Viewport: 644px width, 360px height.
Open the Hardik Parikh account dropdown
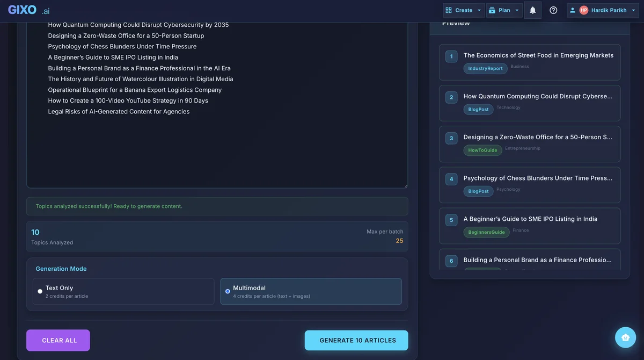coord(632,10)
